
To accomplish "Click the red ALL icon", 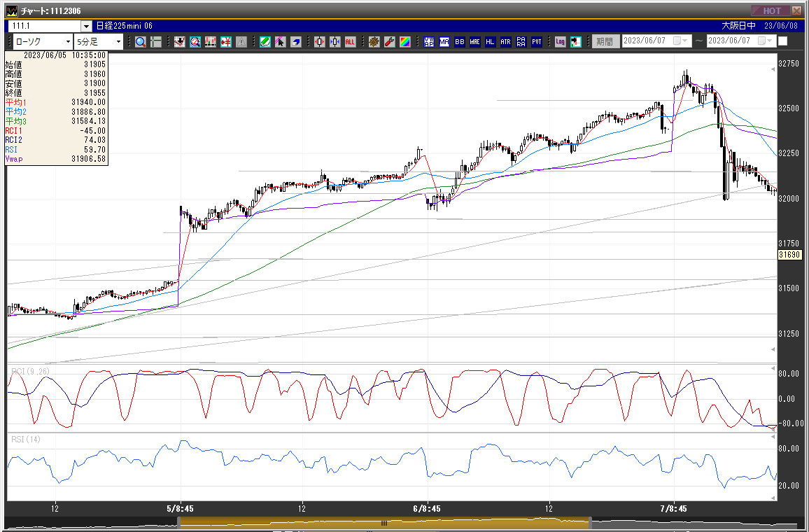I will 351,42.
